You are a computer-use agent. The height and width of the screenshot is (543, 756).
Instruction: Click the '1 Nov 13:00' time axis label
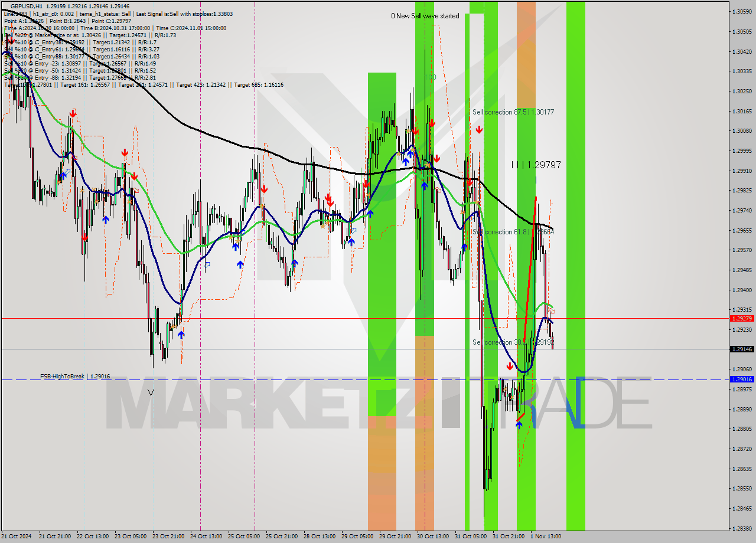pos(545,537)
